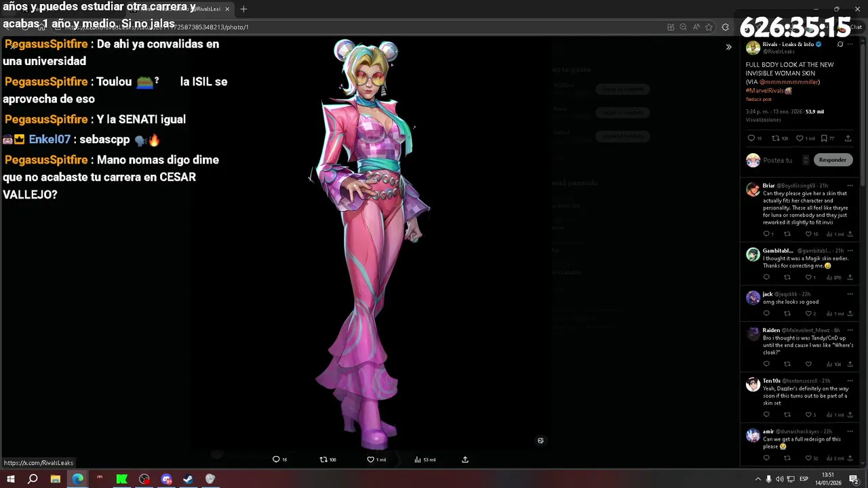Open the #MarvelRivals hashtag
The height and width of the screenshot is (488, 868).
click(765, 90)
